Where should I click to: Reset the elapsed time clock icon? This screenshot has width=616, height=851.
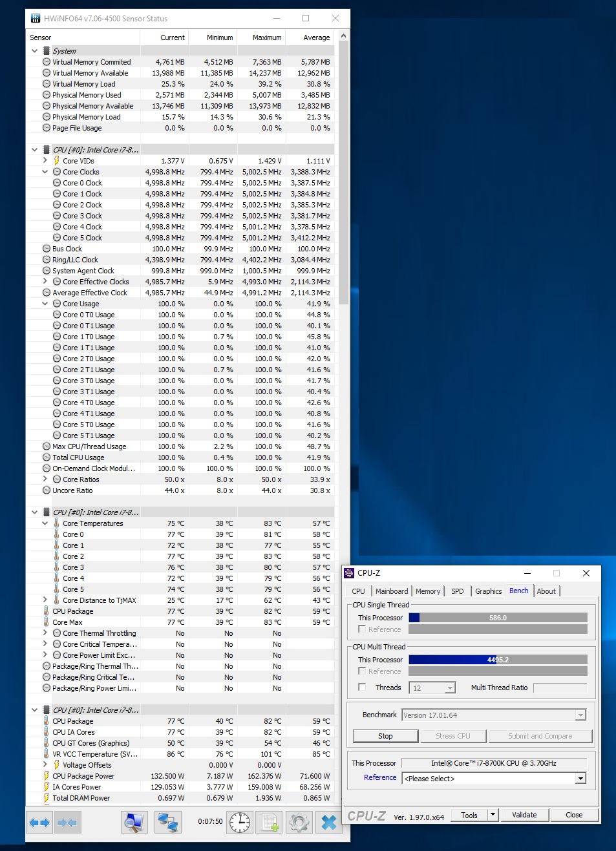(240, 823)
